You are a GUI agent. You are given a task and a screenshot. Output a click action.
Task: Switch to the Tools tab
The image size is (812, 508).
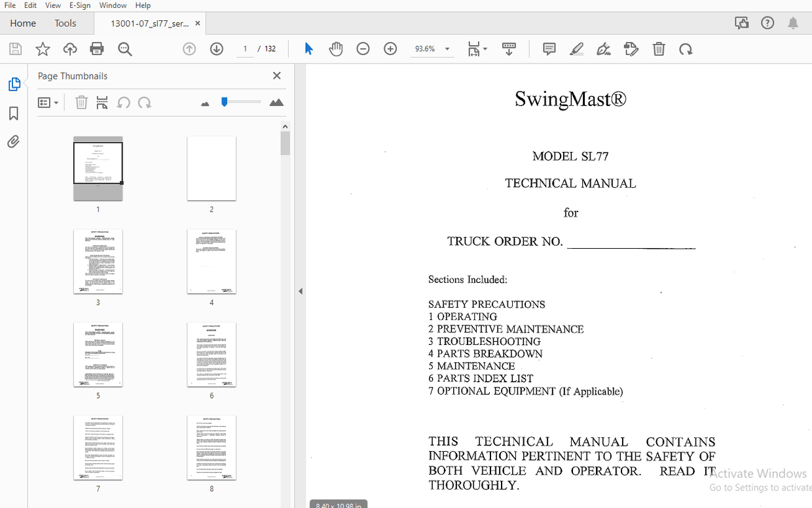pos(65,23)
